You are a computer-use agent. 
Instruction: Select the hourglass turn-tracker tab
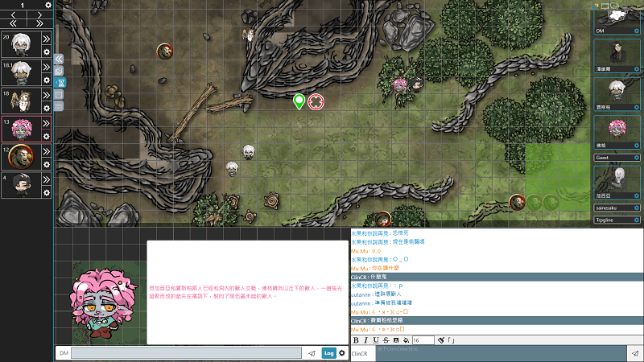pos(60,82)
